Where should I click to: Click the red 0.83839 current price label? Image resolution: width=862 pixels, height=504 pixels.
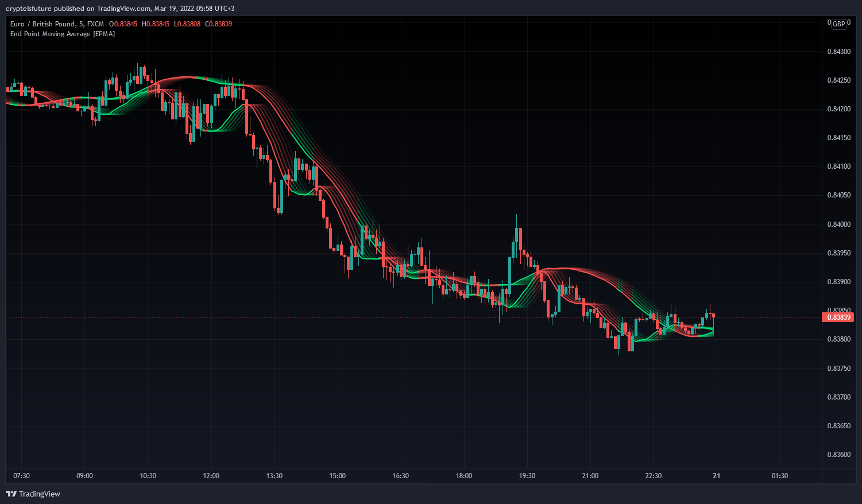coord(838,317)
